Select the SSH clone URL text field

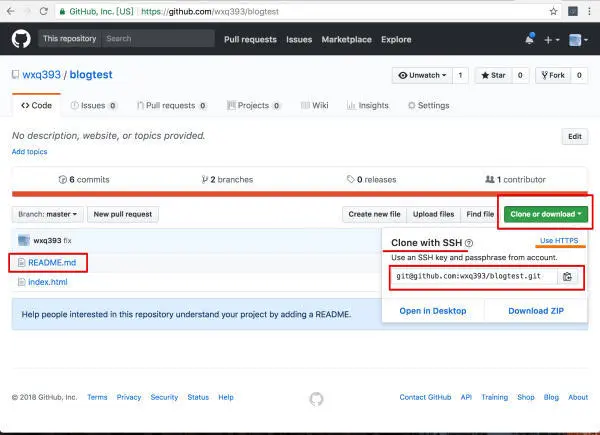pyautogui.click(x=474, y=277)
